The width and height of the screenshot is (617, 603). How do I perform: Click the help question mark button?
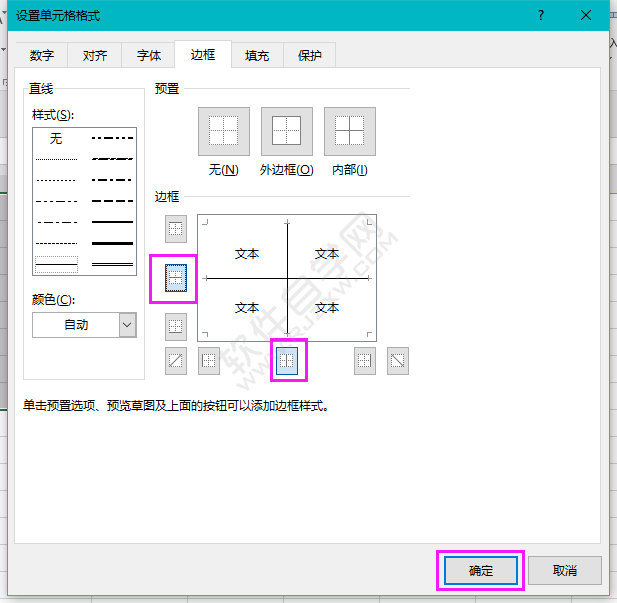coord(541,15)
